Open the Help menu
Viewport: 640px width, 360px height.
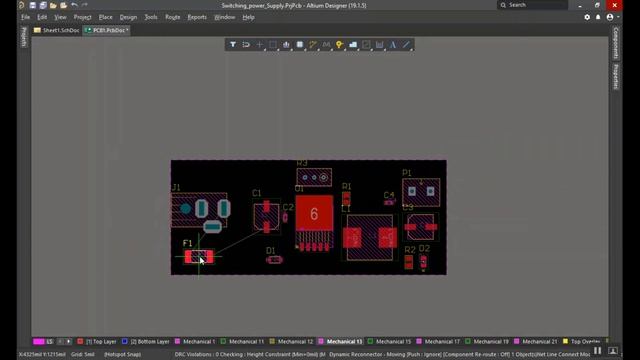[x=248, y=17]
